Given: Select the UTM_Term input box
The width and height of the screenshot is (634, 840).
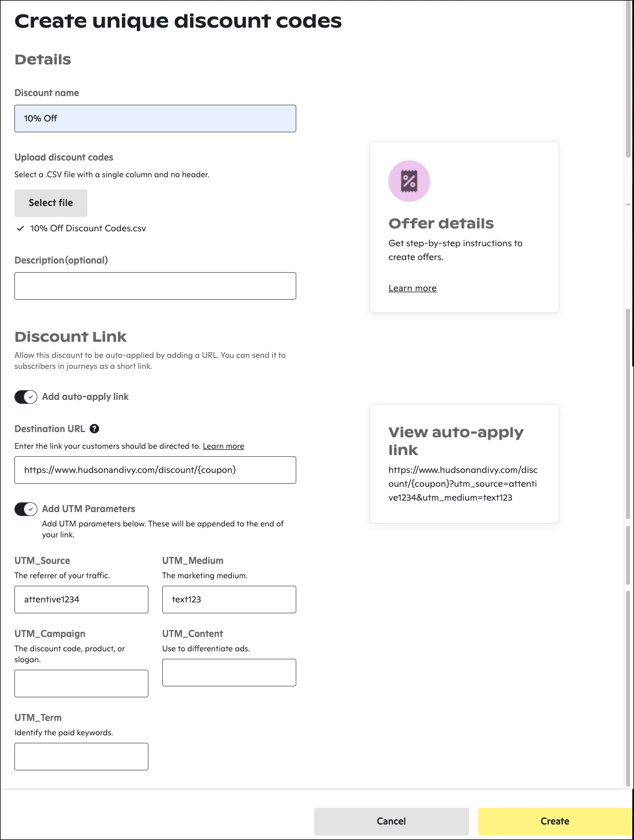Looking at the screenshot, I should coord(81,756).
